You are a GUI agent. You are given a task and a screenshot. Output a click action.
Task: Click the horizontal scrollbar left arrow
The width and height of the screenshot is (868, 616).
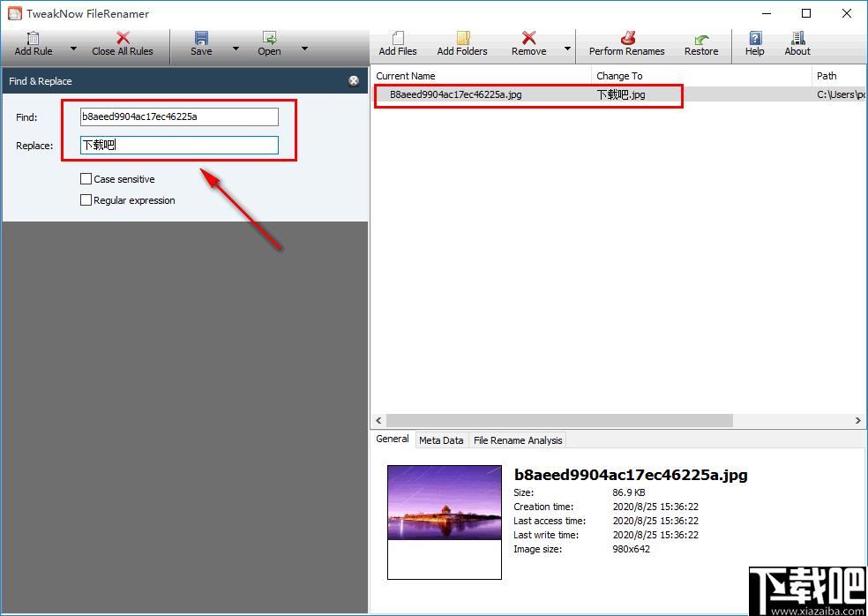coord(378,420)
